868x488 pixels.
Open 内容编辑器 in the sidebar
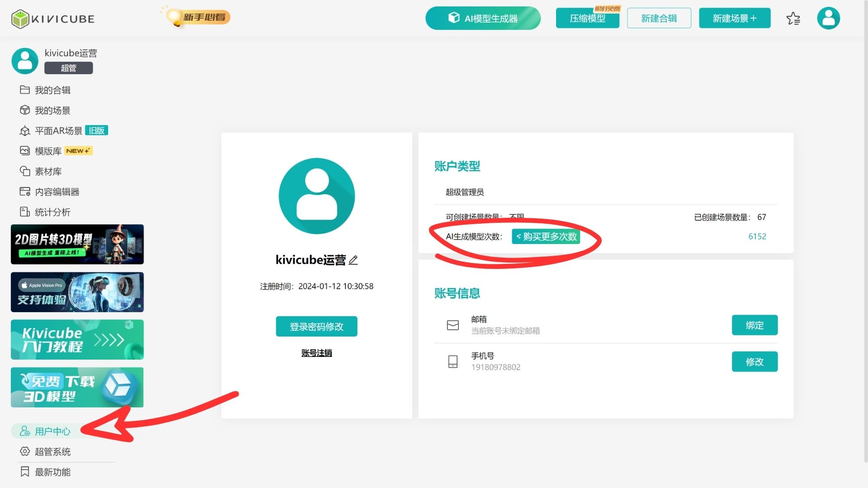[x=57, y=192]
